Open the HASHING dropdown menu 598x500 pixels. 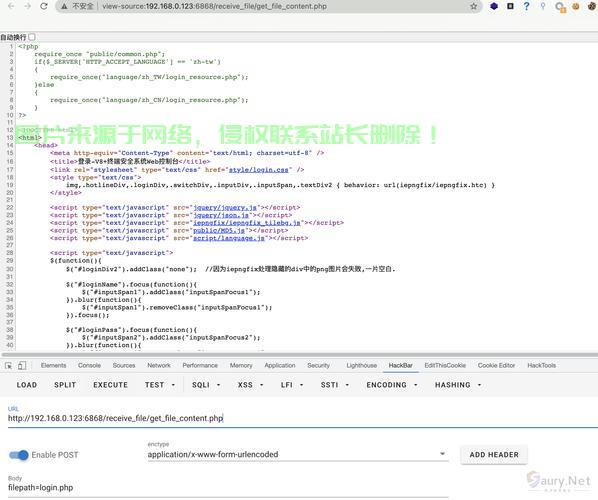tap(458, 385)
